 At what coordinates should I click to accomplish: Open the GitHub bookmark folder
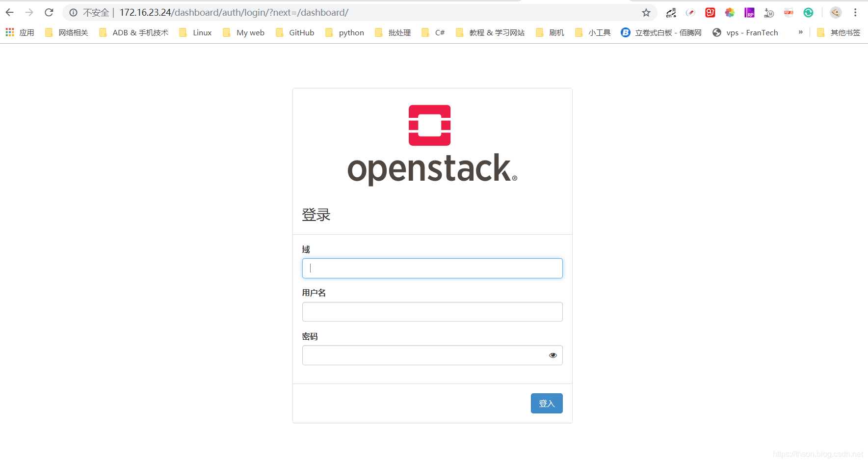point(295,32)
